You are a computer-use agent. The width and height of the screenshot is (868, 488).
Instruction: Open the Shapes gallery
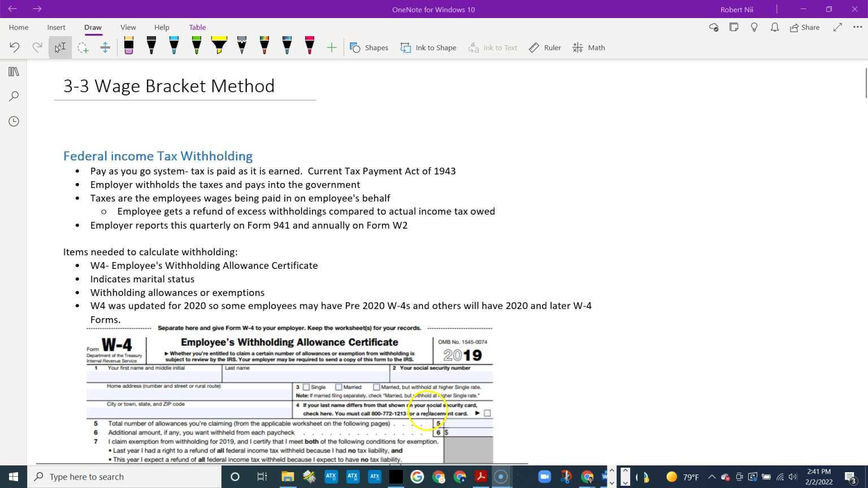click(x=369, y=47)
